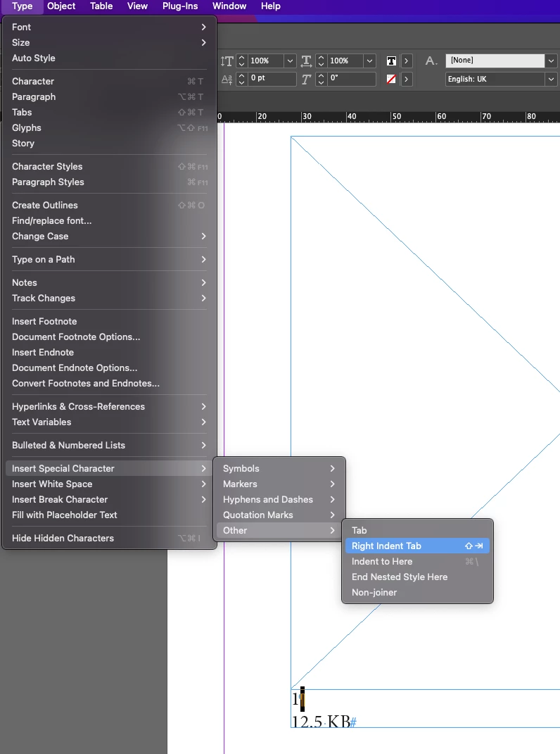Select Story in the Type menu
The width and height of the screenshot is (560, 754).
(x=109, y=144)
